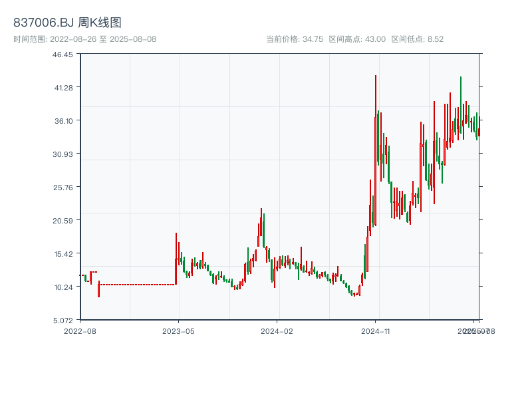Screen dimensions: 532x399
Task: Click the y-axis value 30.93
Action: (x=63, y=154)
